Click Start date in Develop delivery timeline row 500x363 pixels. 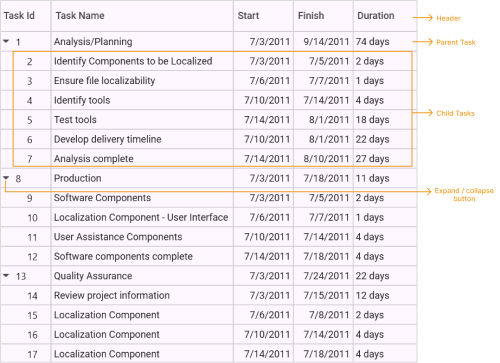267,139
